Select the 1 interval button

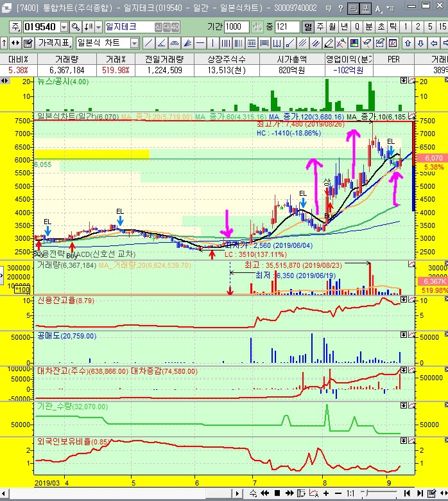point(406,27)
